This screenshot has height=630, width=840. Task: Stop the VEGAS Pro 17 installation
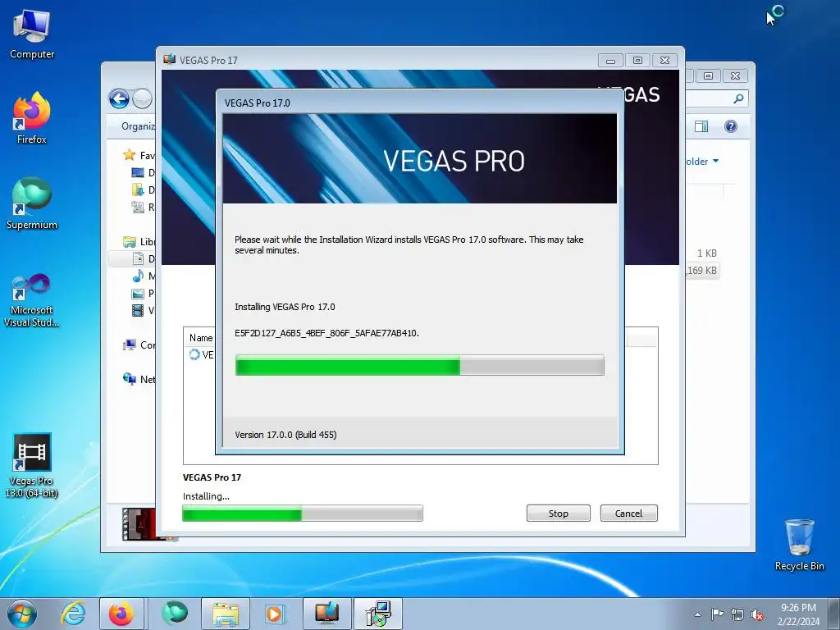pos(558,514)
